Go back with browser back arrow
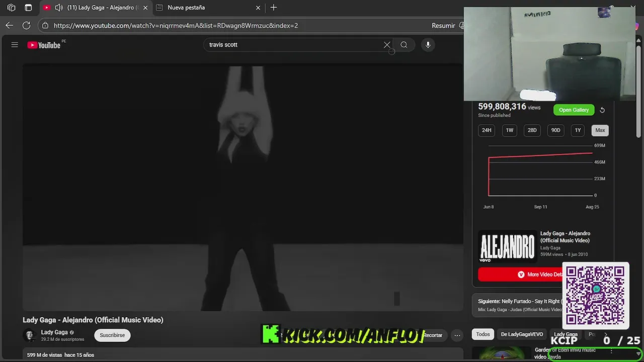 [10, 25]
